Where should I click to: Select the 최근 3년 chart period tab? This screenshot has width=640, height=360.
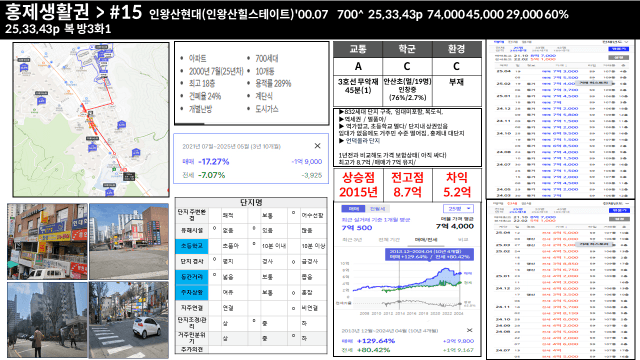(353, 240)
